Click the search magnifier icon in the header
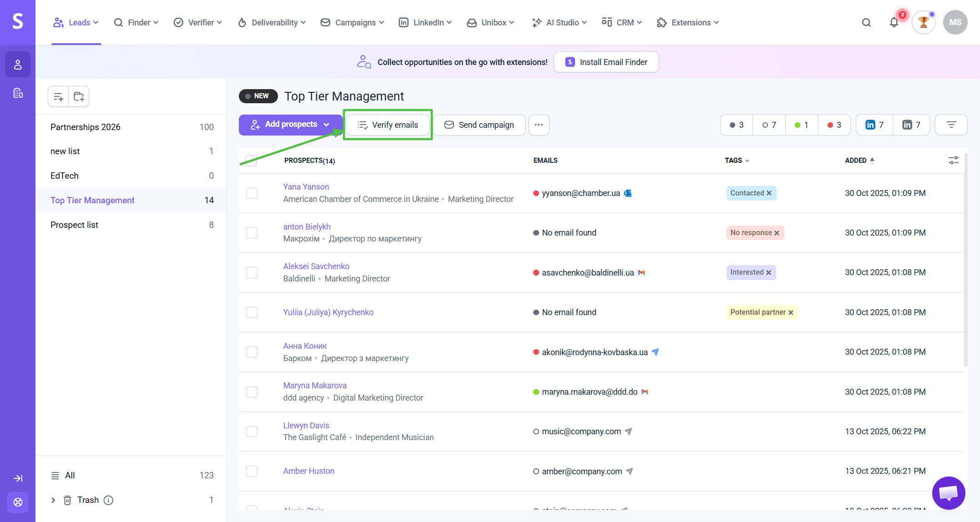This screenshot has width=980, height=522. pos(866,22)
